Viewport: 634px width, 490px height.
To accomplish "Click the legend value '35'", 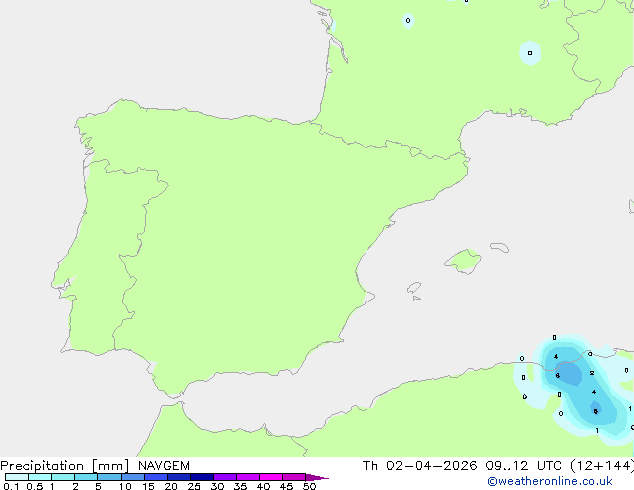I will coord(240,486).
